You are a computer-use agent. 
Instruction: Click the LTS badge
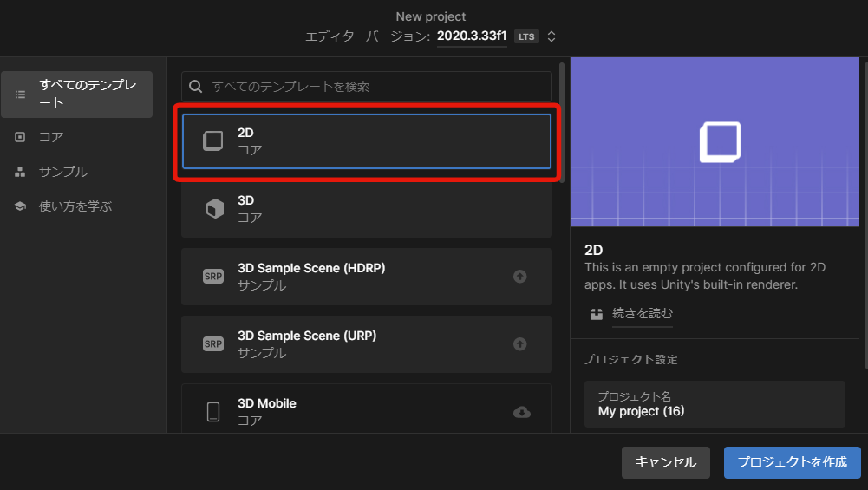point(526,36)
